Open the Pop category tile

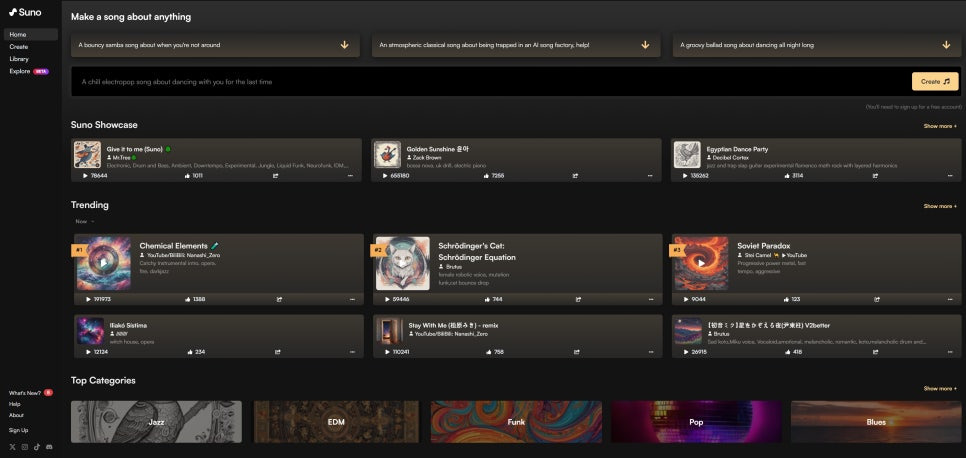pyautogui.click(x=696, y=422)
